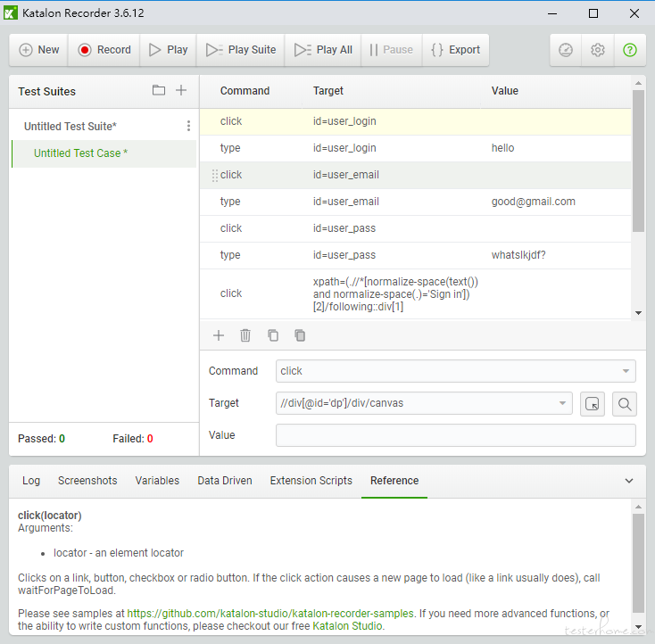Click the command table scrollbar thumb
The image size is (655, 644).
coord(638,161)
